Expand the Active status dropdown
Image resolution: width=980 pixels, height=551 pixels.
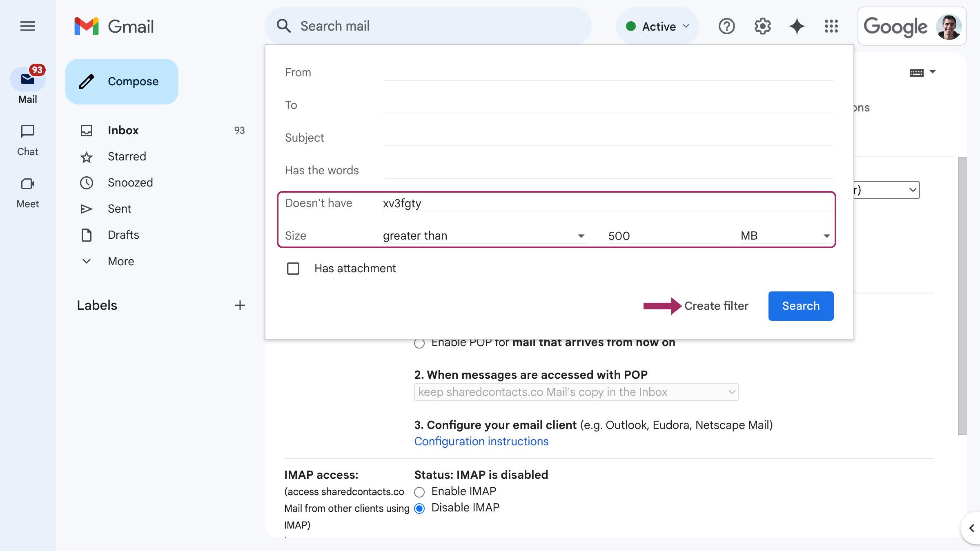pos(657,27)
